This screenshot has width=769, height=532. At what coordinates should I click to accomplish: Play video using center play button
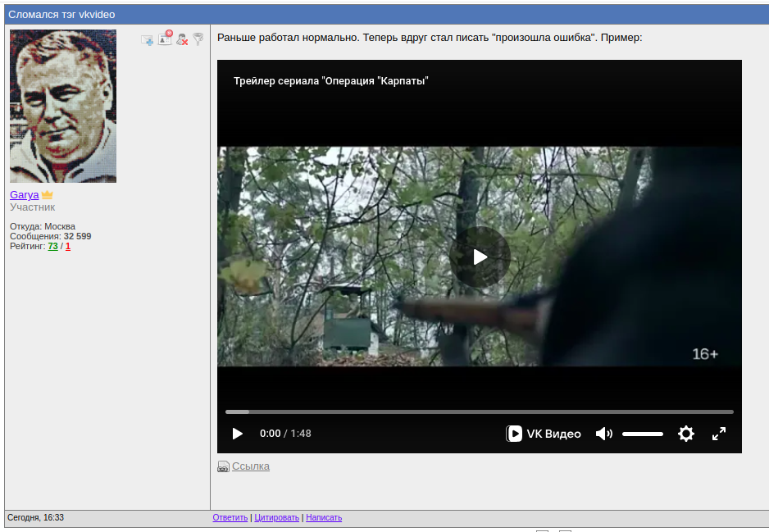coord(480,257)
